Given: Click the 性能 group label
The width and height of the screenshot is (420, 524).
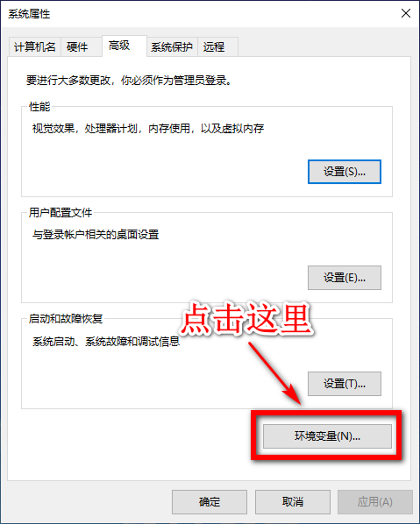Looking at the screenshot, I should pyautogui.click(x=40, y=107).
